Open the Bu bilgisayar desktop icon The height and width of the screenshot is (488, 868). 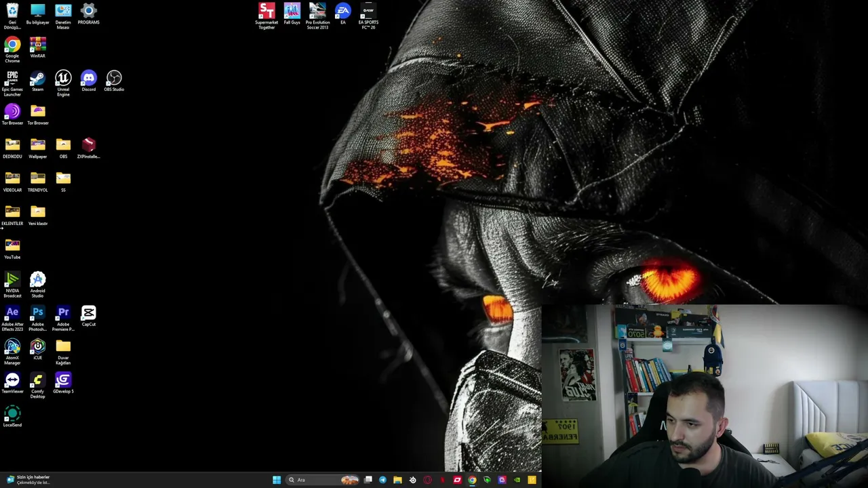point(38,14)
